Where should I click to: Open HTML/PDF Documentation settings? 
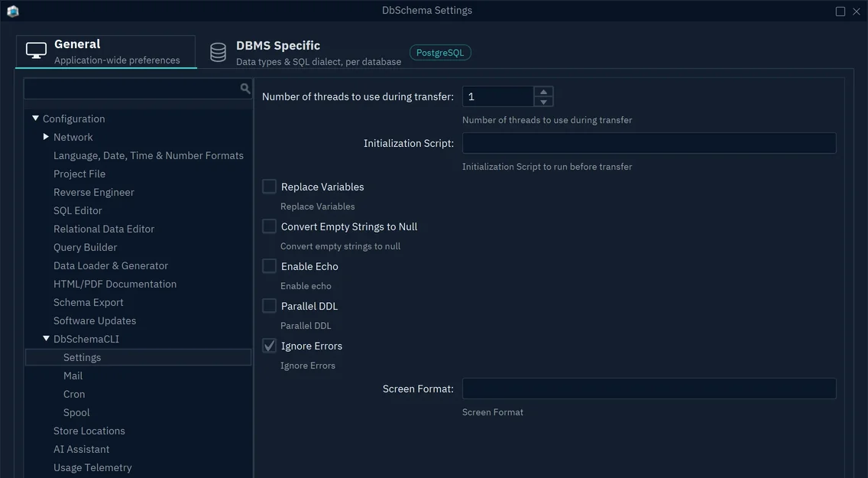tap(115, 285)
